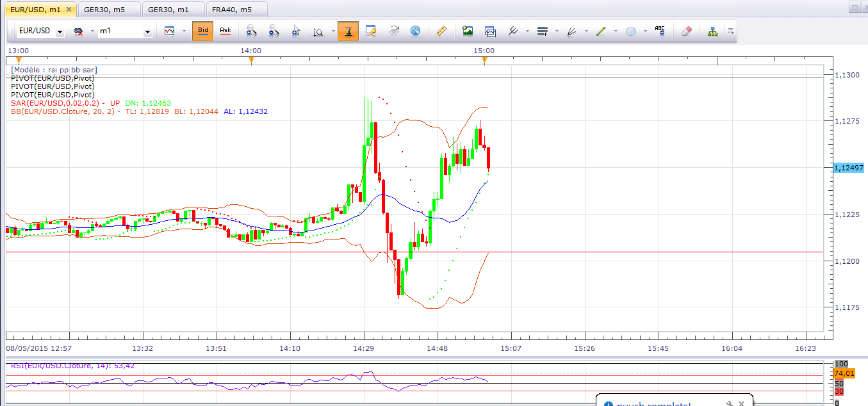Expand the pitchfork tool dropdown arrow

click(527, 31)
